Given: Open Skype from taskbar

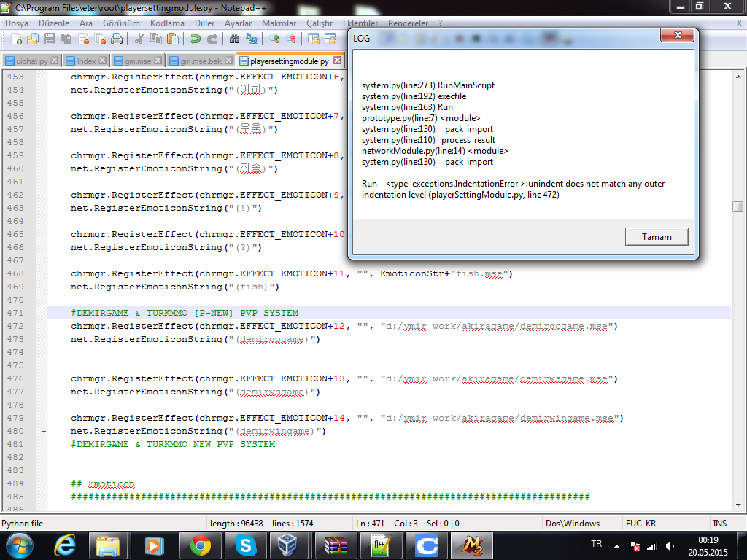Looking at the screenshot, I should [245, 545].
